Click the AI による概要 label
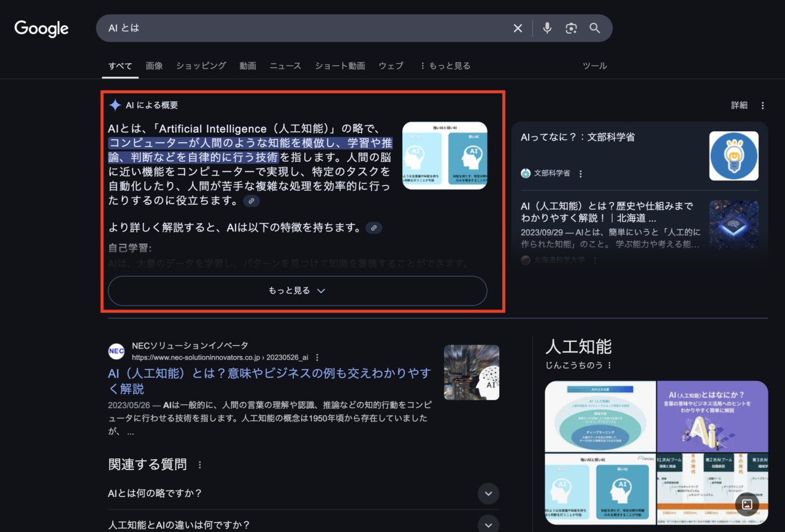Image resolution: width=785 pixels, height=532 pixels. 151,105
